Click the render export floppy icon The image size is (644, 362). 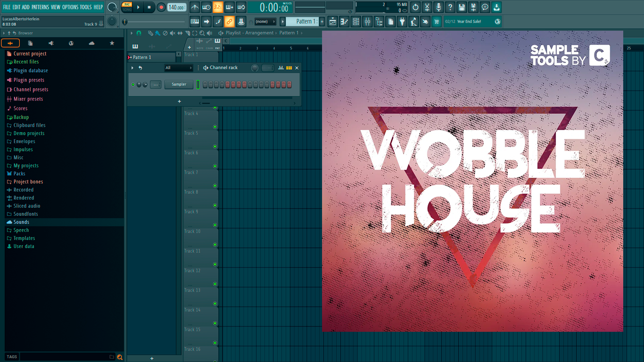point(473,7)
